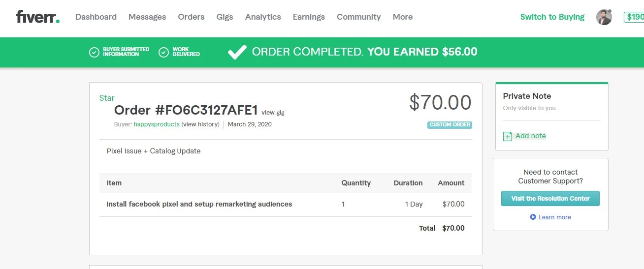Go to Messages in navigation
Image resolution: width=644 pixels, height=269 pixels.
point(147,17)
